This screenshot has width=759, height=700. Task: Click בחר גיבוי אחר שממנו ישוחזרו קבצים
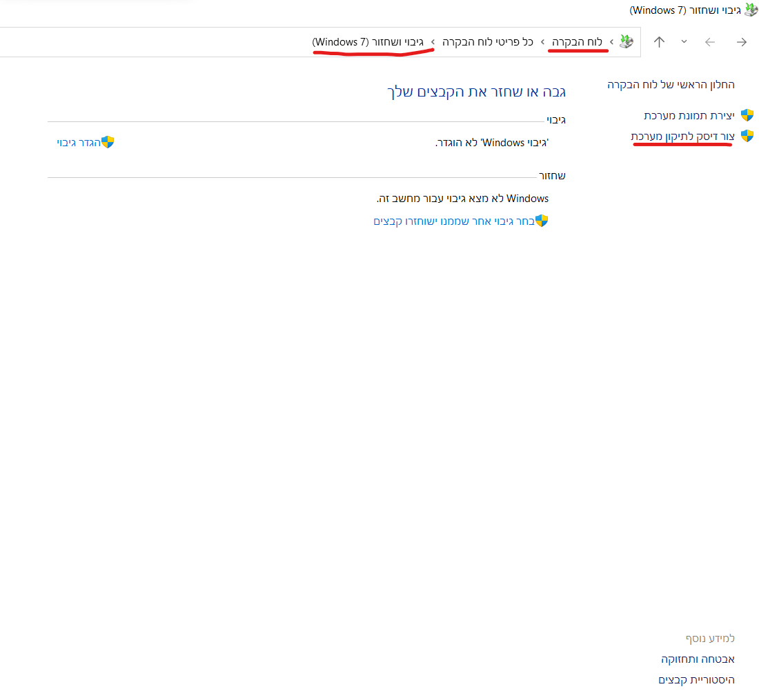(454, 221)
